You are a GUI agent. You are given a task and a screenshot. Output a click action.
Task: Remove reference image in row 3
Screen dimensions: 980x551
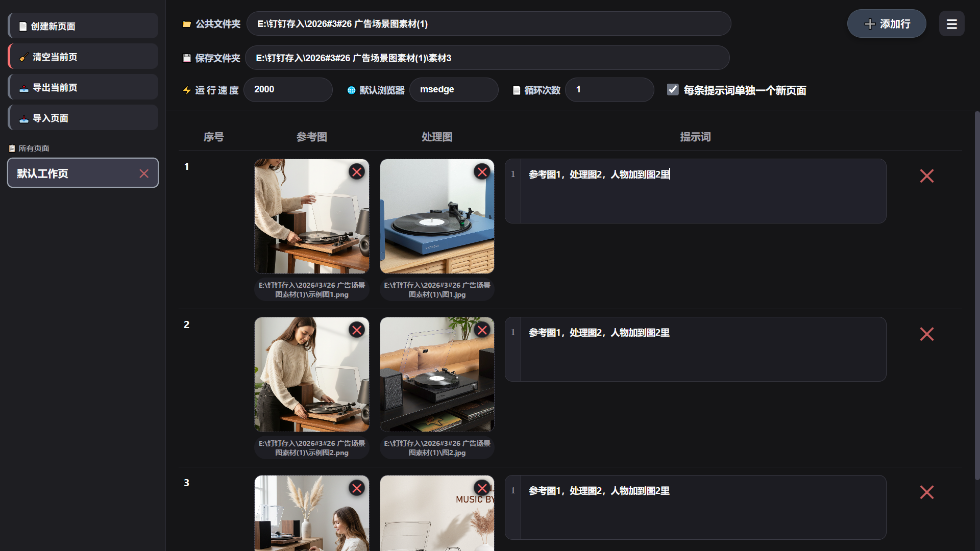click(x=357, y=488)
